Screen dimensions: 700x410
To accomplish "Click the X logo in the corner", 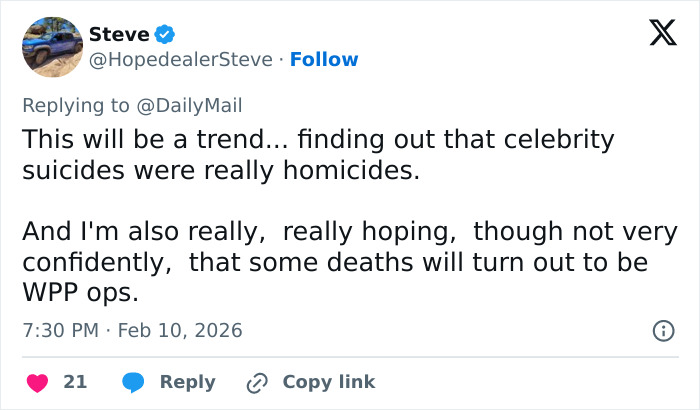I will [656, 36].
